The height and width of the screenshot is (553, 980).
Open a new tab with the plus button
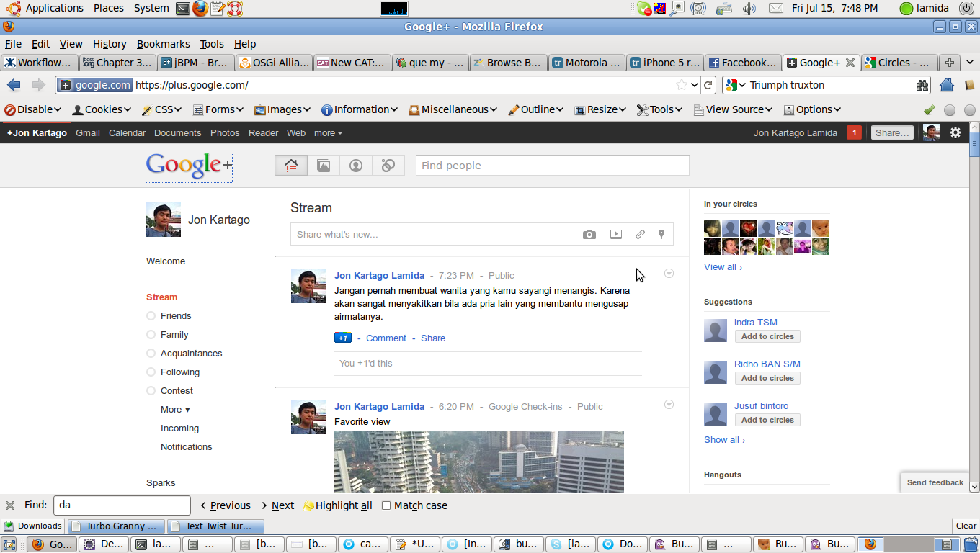pos(950,63)
